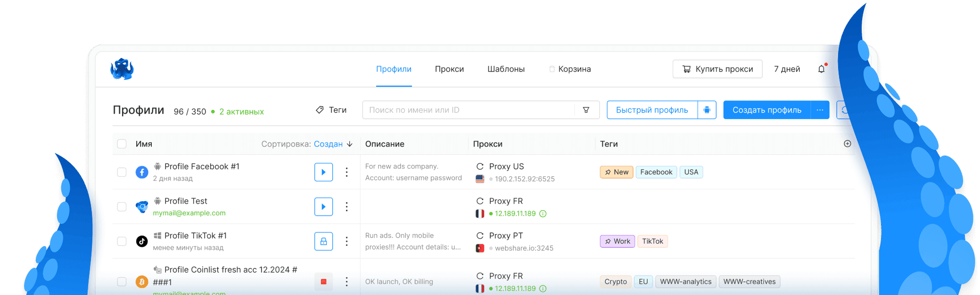This screenshot has width=980, height=295.
Task: Click the filter funnel icon in search
Action: coord(586,110)
